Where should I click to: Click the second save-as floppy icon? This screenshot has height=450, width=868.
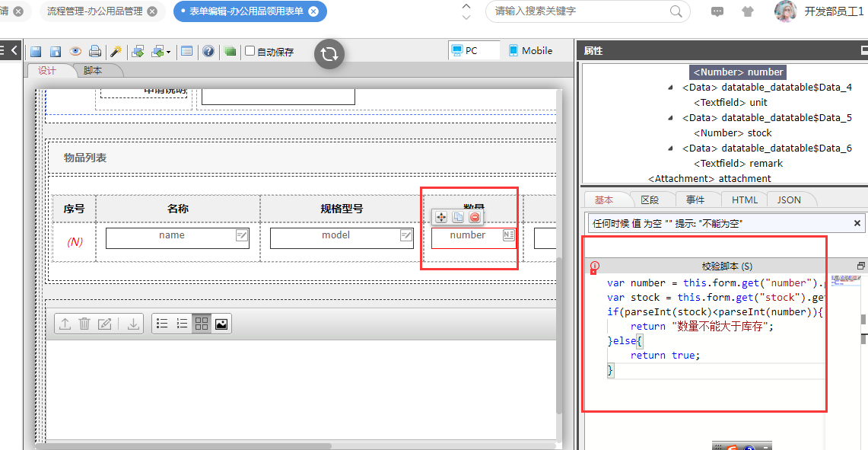click(x=56, y=52)
